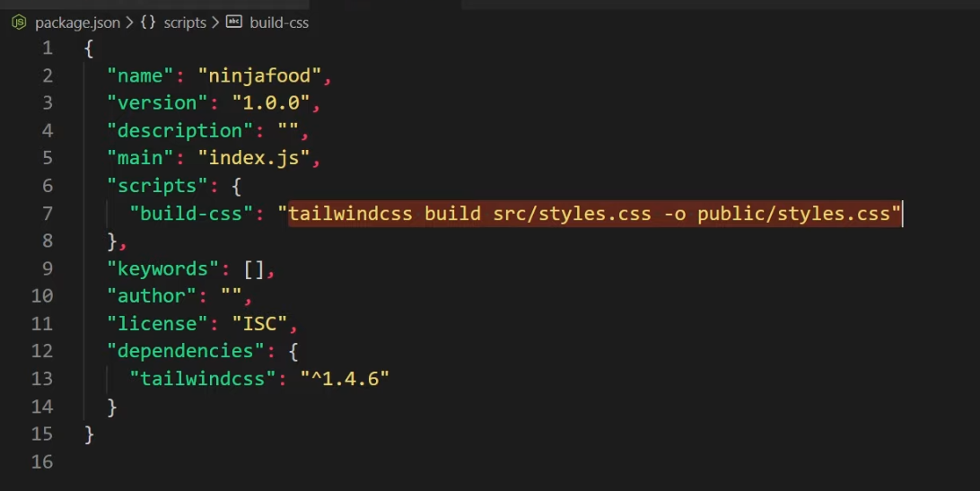
Task: Click the closing brace on line 8
Action: coord(112,241)
